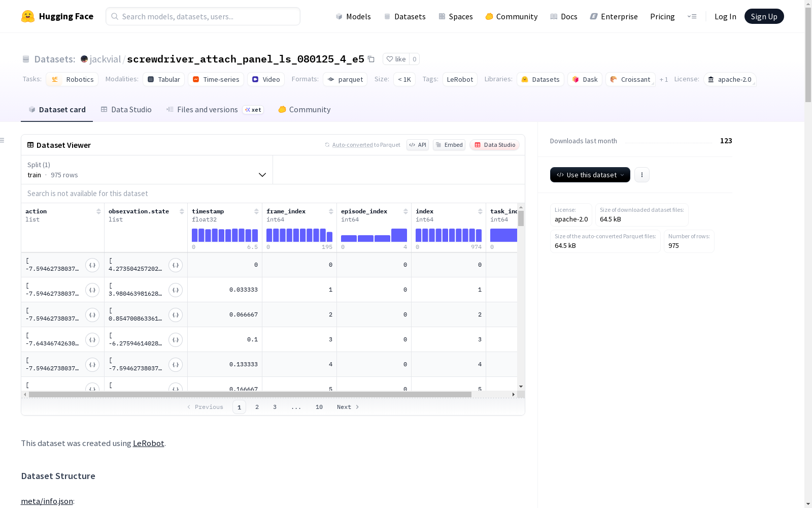This screenshot has width=812, height=508.
Task: Open jackvial's user avatar profile
Action: pos(84,59)
